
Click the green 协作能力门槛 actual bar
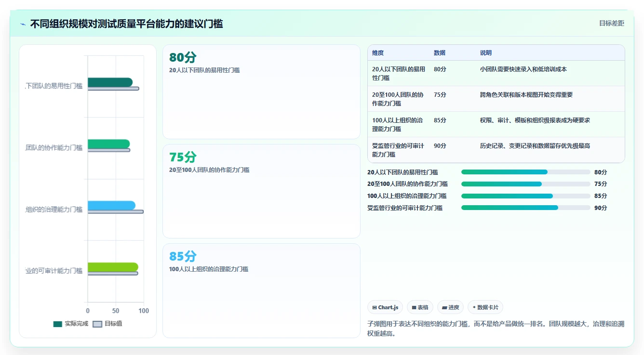(108, 144)
